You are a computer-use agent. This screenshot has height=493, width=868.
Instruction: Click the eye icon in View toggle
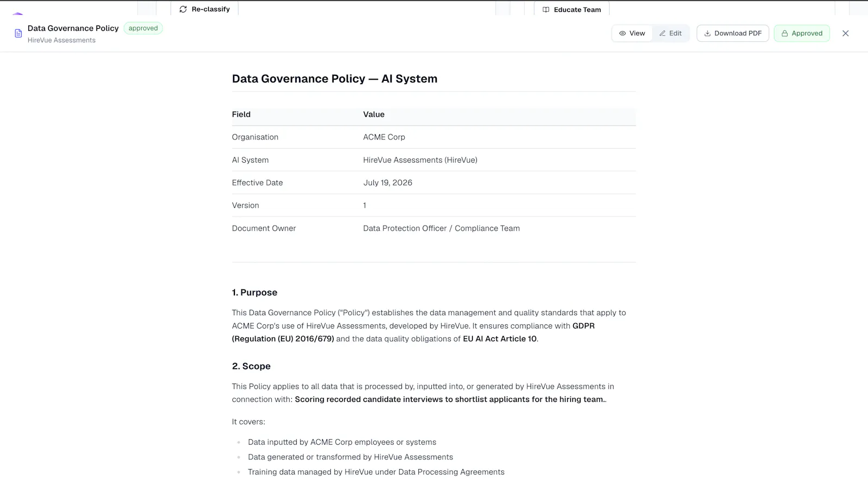pyautogui.click(x=622, y=34)
